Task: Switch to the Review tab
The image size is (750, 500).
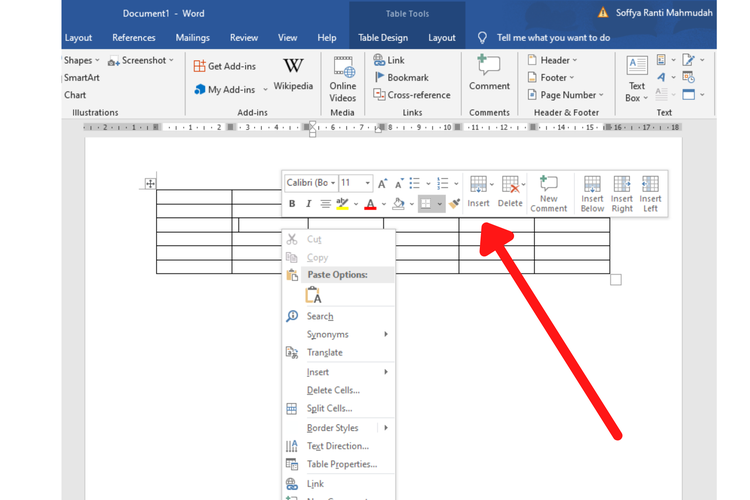Action: pos(244,38)
